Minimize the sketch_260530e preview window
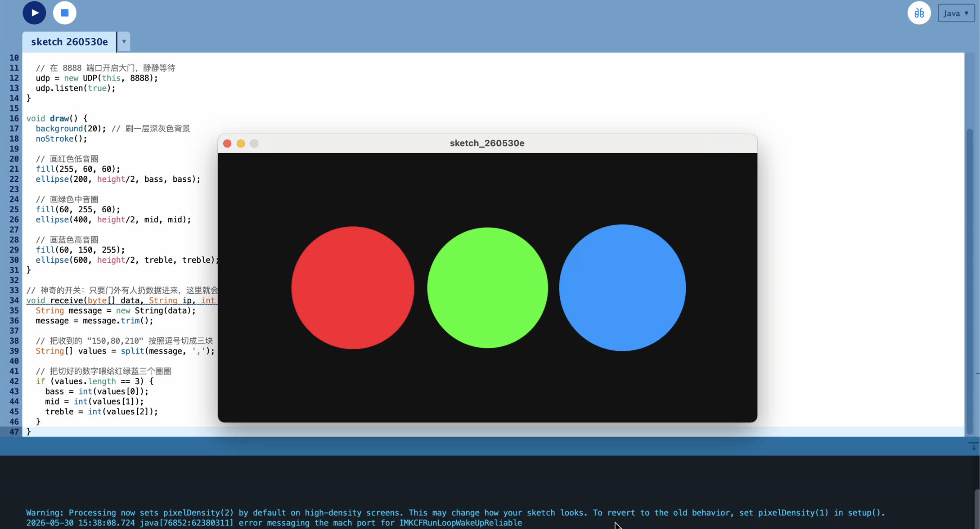 pyautogui.click(x=241, y=143)
